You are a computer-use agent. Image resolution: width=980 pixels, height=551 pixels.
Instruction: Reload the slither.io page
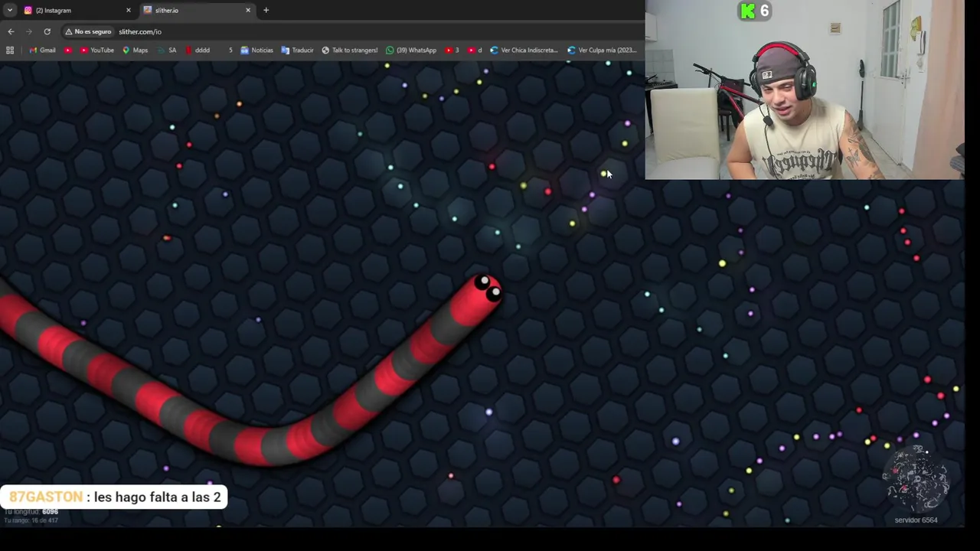(47, 31)
